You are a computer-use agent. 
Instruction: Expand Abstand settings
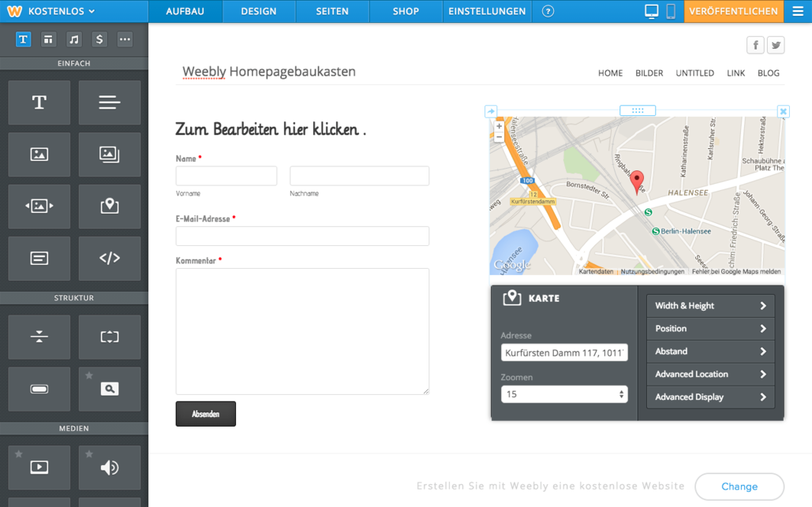(710, 352)
